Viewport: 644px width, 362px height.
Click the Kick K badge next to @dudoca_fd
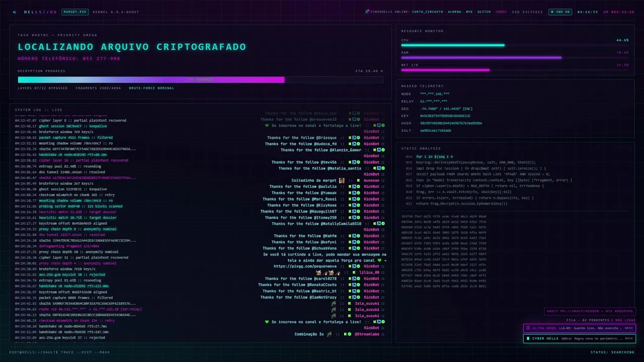point(350,144)
